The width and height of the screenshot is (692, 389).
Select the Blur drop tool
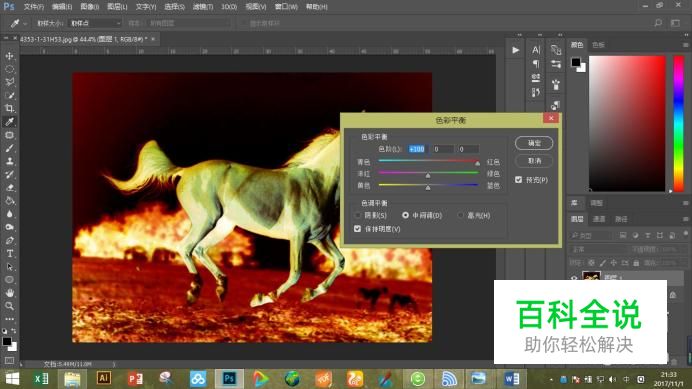click(9, 214)
